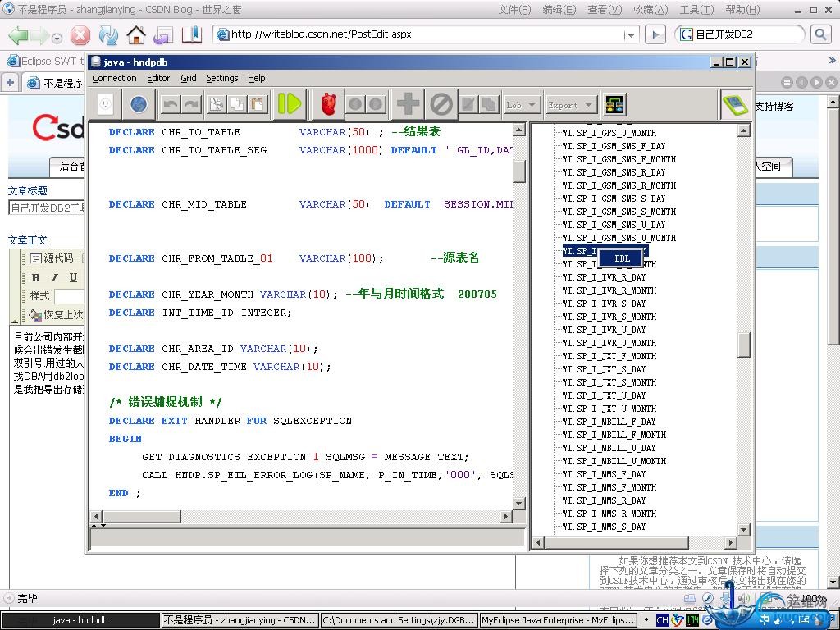Image resolution: width=840 pixels, height=630 pixels.
Task: Click the gray edit pencil icon
Action: coord(468,104)
